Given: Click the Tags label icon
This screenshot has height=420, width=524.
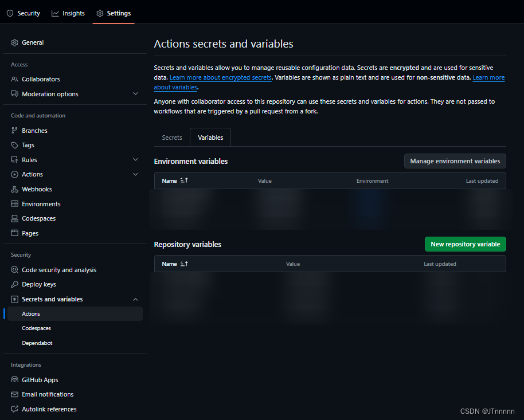Looking at the screenshot, I should click(14, 145).
